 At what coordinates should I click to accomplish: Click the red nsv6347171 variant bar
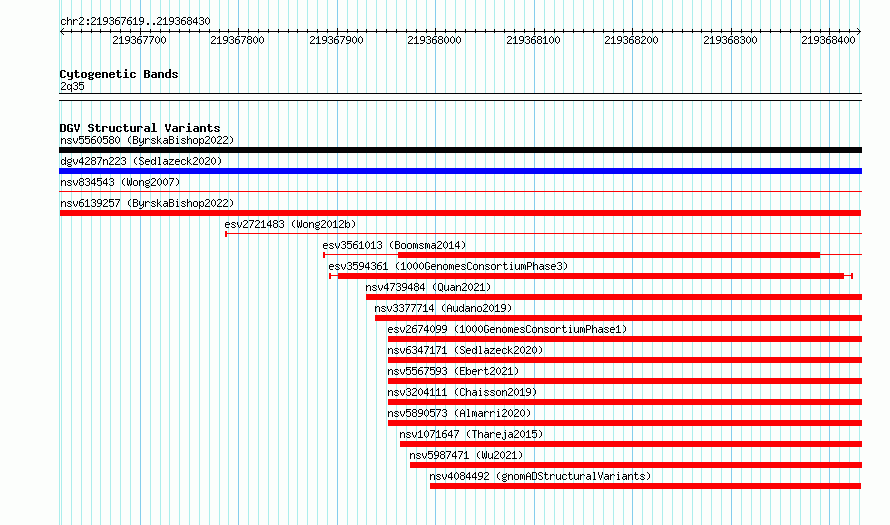(x=625, y=360)
